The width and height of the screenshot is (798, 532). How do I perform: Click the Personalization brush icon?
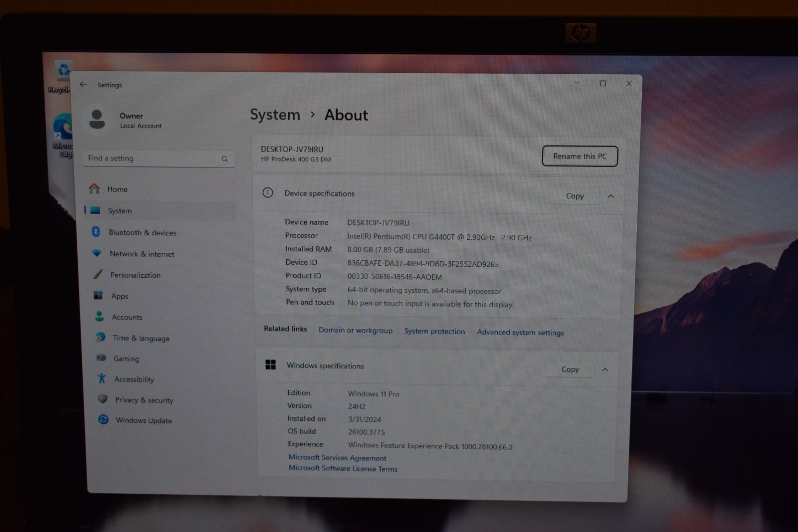pyautogui.click(x=98, y=274)
